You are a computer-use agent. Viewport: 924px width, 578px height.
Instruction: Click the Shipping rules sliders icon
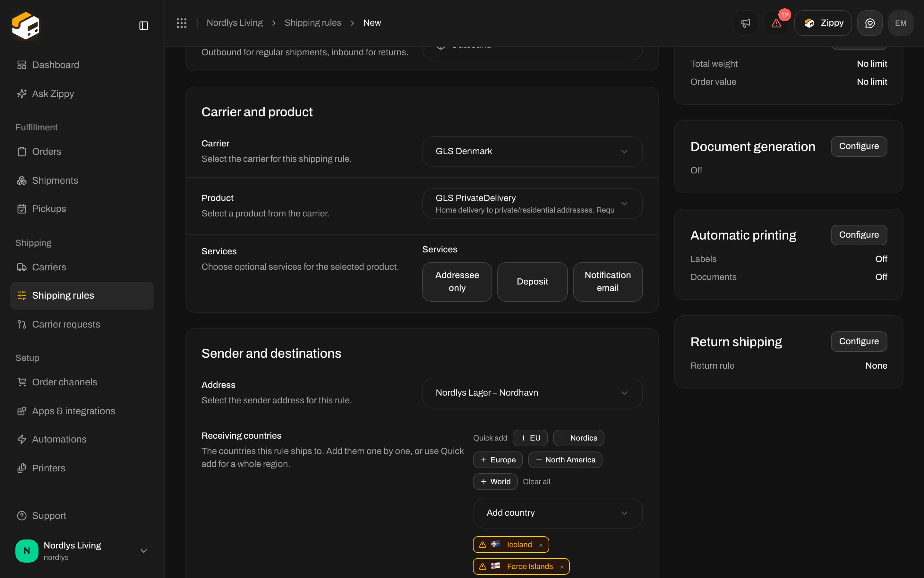(x=22, y=295)
